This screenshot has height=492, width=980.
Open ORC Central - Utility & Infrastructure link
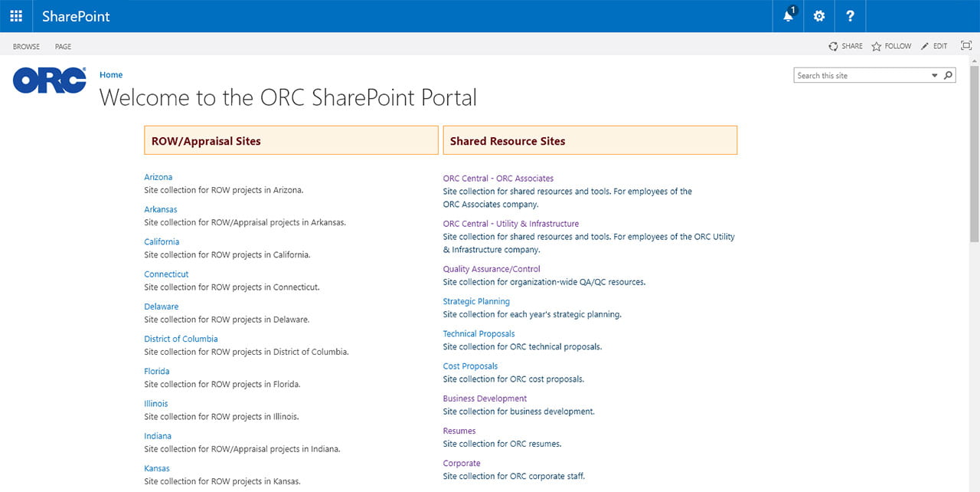coord(511,224)
